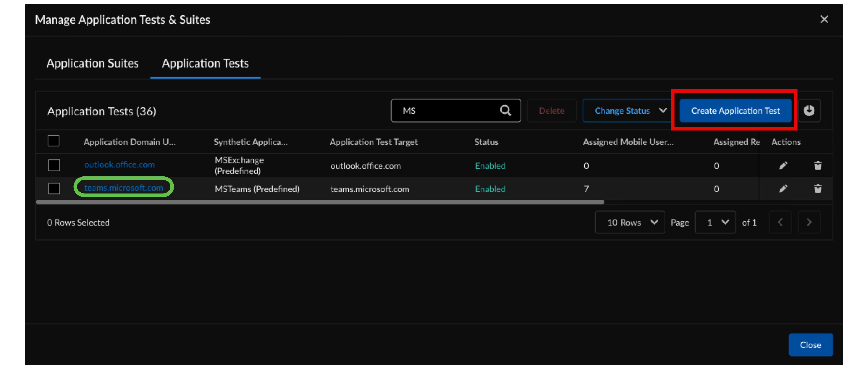Viewport: 868px width, 369px height.
Task: Click the horizontal table scrollbar
Action: [x=320, y=202]
